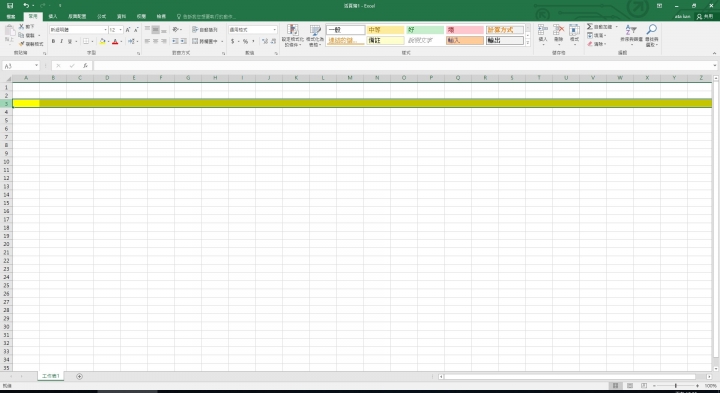
Task: Apply cell borders with the borders icon
Action: [x=86, y=41]
